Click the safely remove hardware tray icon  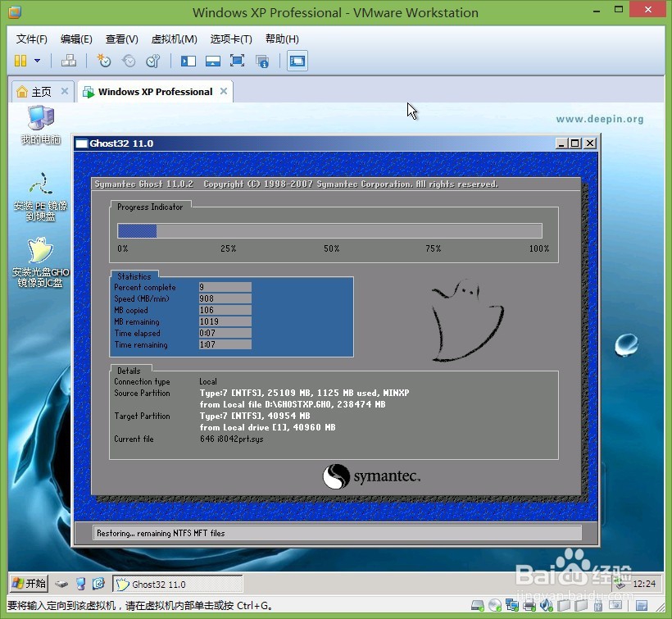coord(620,584)
